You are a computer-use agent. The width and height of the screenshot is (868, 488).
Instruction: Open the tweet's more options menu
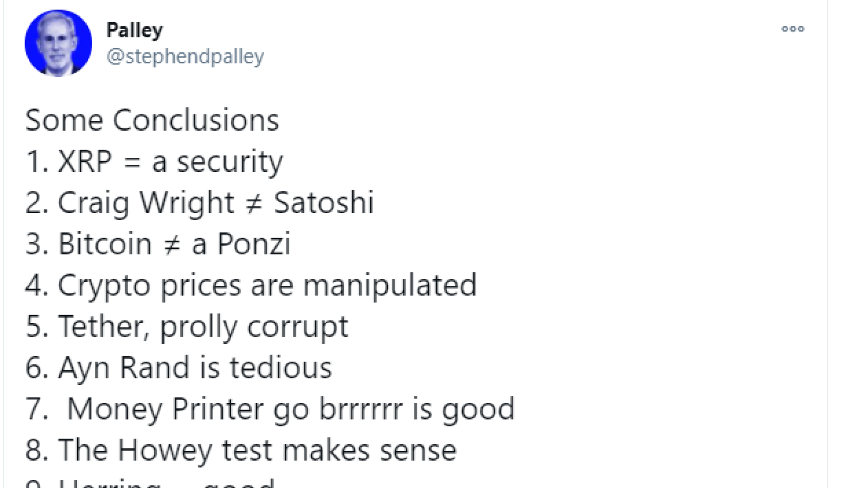(793, 29)
